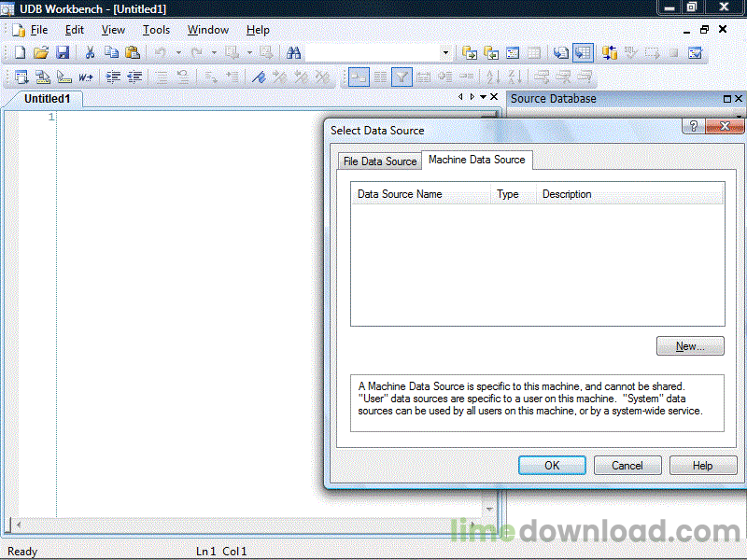Toggle the highlighted grid view toolbar button
This screenshot has width=747, height=560.
[583, 52]
